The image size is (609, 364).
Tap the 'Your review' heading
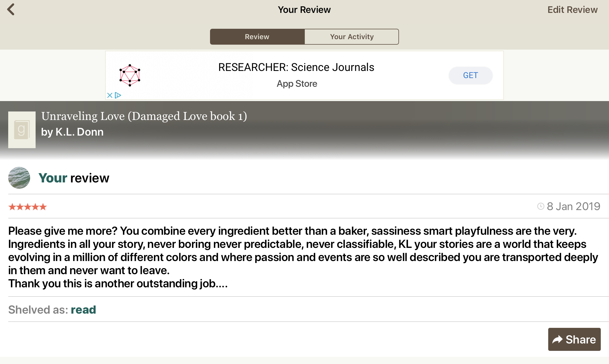[x=74, y=178]
